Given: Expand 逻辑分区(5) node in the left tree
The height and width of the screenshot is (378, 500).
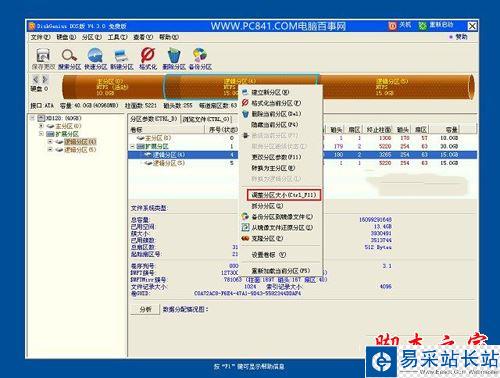Looking at the screenshot, I should (x=50, y=150).
